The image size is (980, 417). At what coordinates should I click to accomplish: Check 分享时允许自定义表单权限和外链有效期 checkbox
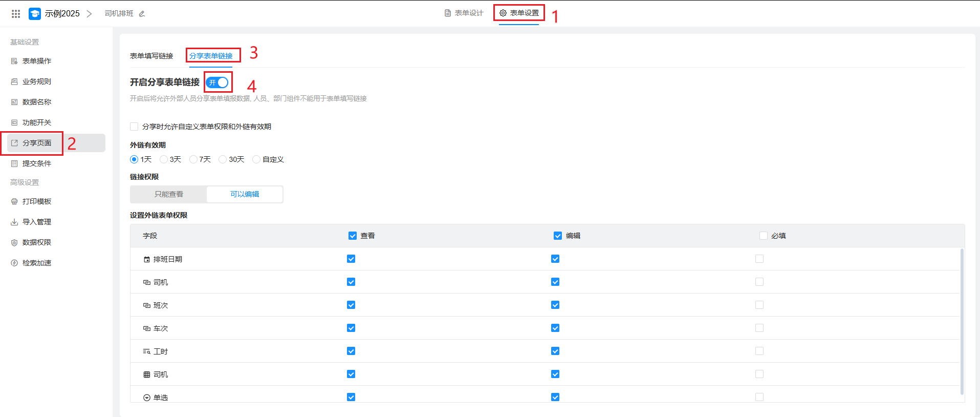(x=135, y=127)
